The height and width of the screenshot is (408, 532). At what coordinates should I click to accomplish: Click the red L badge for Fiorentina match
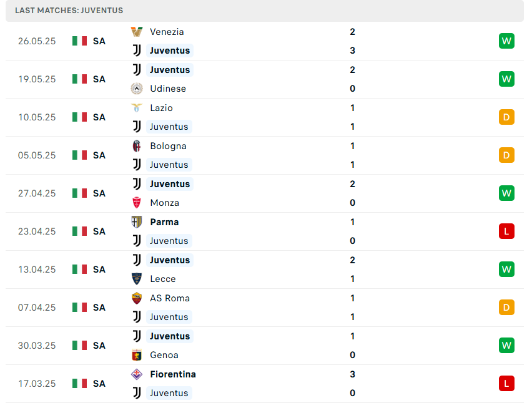(506, 384)
